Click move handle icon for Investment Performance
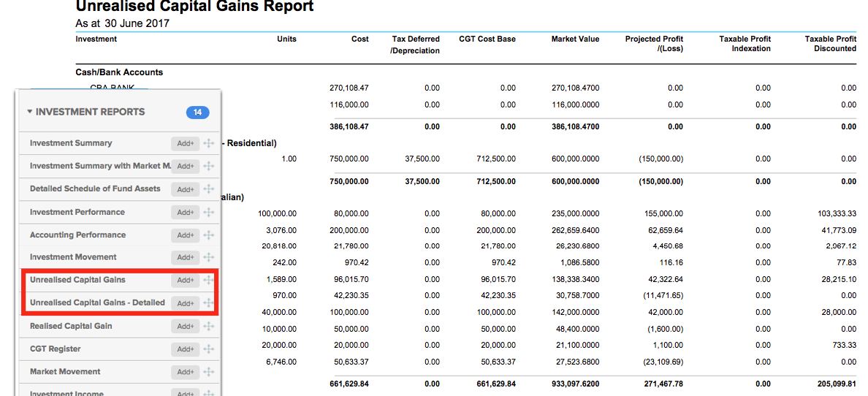The width and height of the screenshot is (868, 396). [209, 212]
